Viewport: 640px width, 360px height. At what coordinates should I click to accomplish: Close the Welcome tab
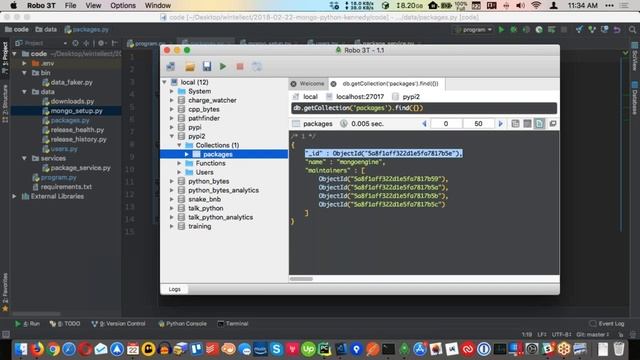click(293, 84)
